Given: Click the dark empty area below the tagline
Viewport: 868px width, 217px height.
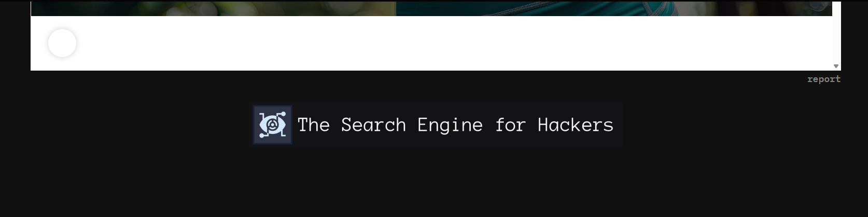Looking at the screenshot, I should (436, 182).
